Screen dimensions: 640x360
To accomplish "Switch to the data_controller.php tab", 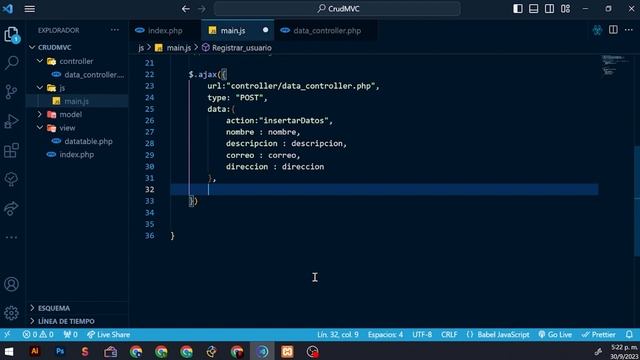I will [x=327, y=31].
